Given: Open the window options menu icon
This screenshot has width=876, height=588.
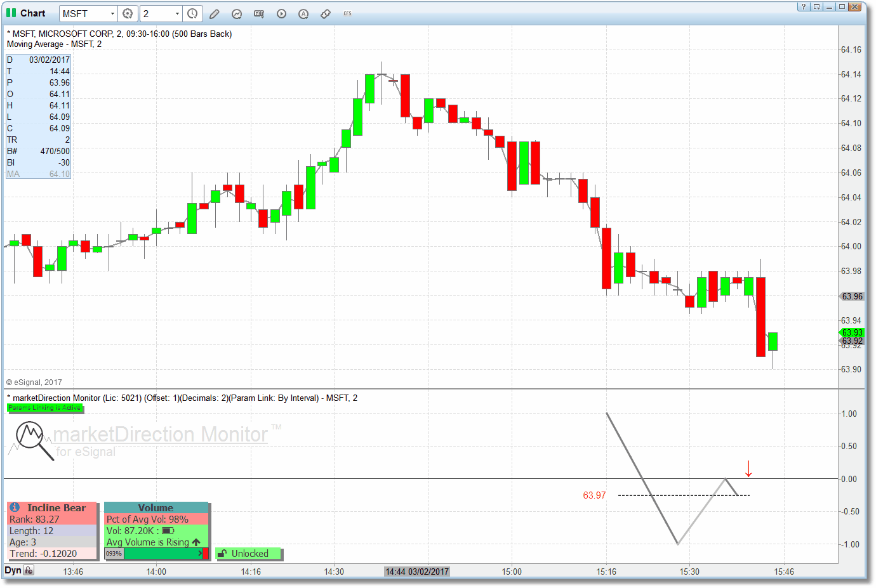Looking at the screenshot, I should coord(817,6).
